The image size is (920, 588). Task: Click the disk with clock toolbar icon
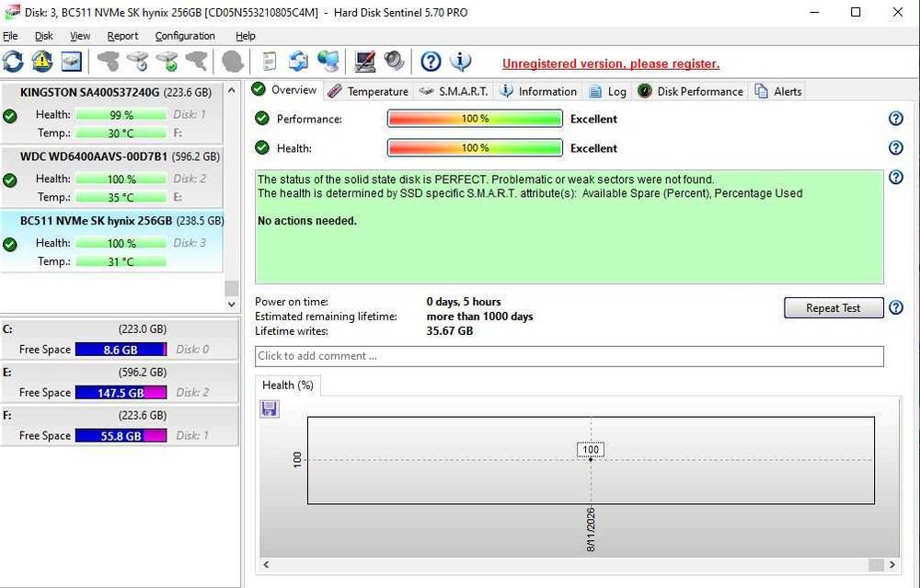point(139,61)
